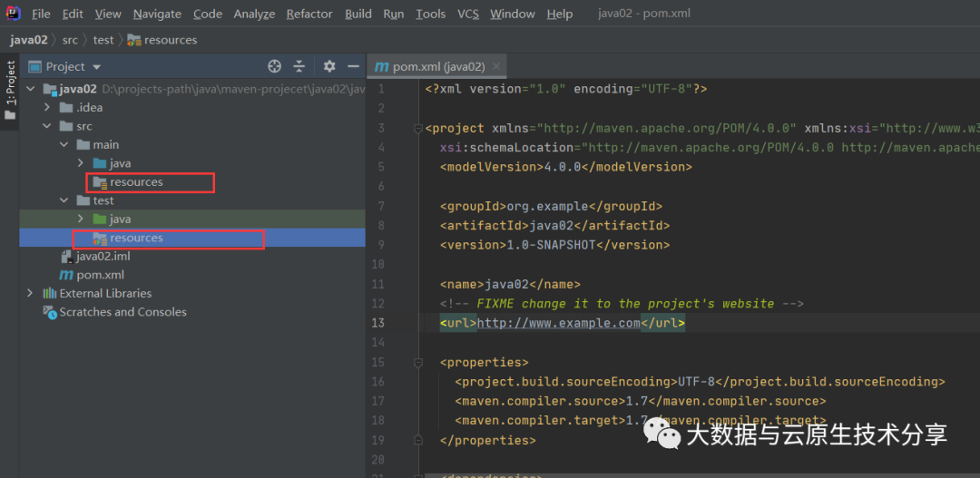This screenshot has height=478, width=980.
Task: Open the VCS menu
Action: [467, 14]
